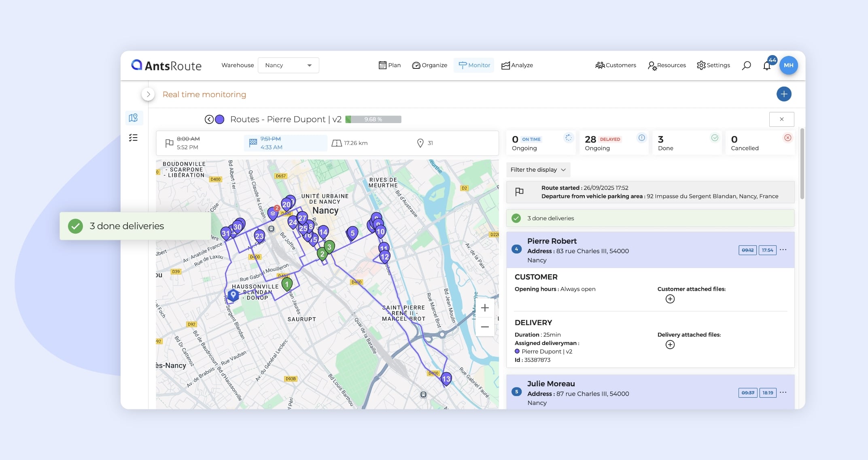Screen dimensions: 868x460
Task: Click the blue plus add button
Action: point(783,94)
